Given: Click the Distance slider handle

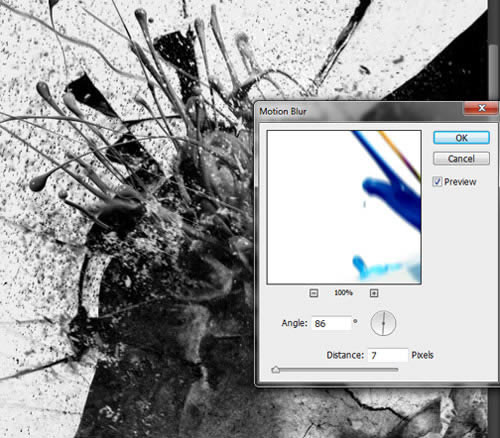Looking at the screenshot, I should click(276, 370).
